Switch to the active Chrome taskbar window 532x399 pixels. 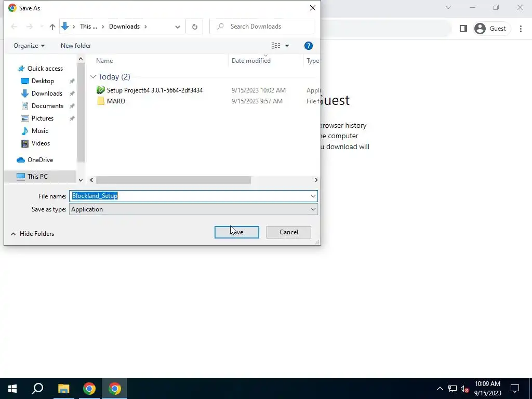[115, 389]
